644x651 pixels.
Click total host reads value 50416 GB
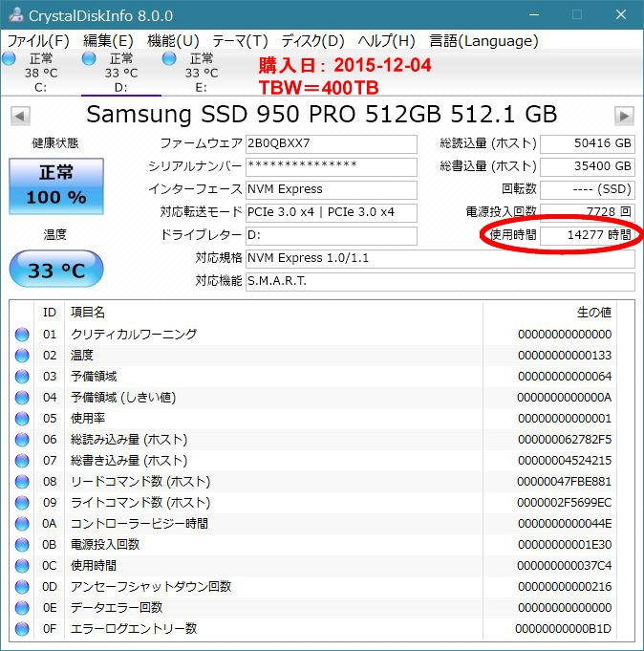click(x=588, y=144)
